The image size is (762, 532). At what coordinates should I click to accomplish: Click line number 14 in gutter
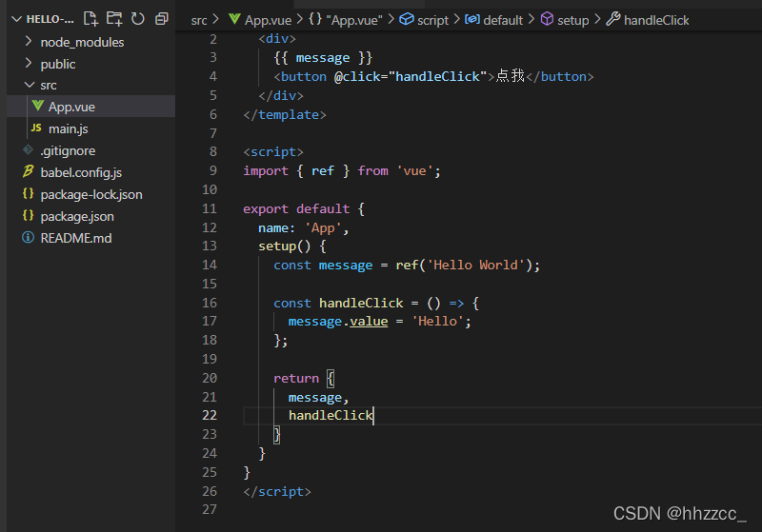tap(210, 265)
